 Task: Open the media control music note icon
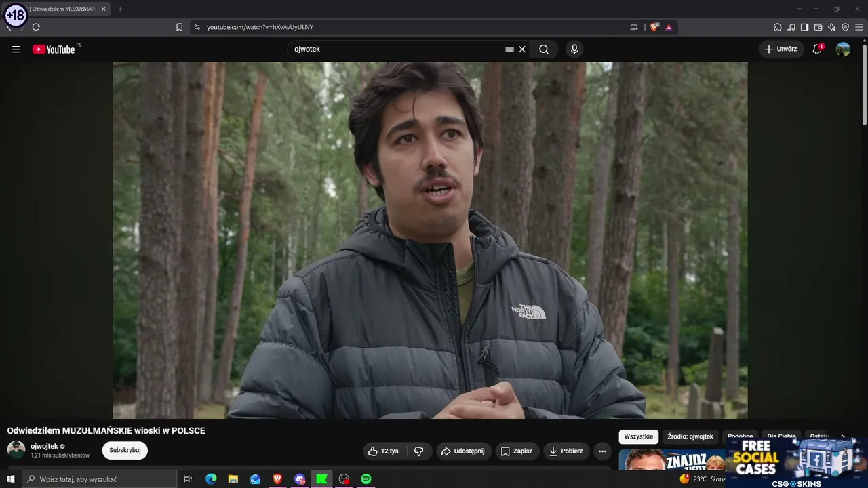click(791, 27)
